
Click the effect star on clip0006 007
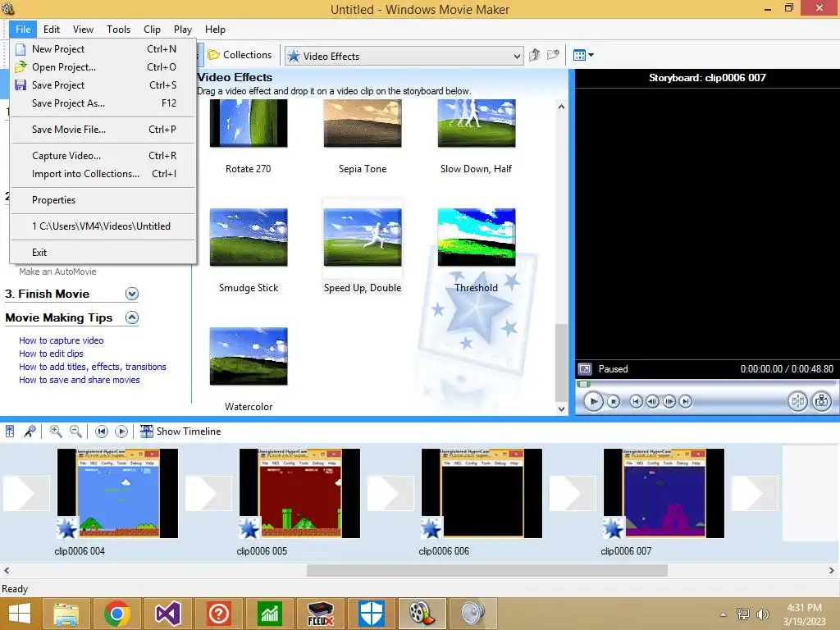[614, 528]
